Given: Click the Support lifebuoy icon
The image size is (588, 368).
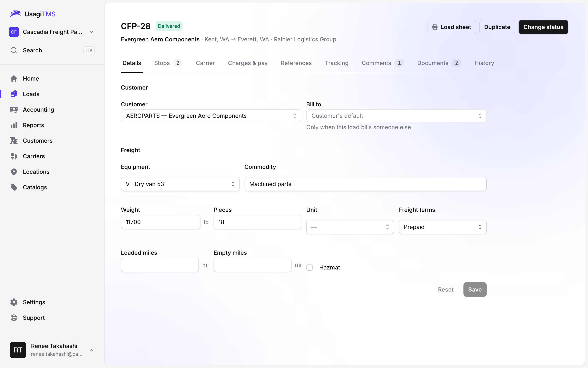Looking at the screenshot, I should [14, 318].
